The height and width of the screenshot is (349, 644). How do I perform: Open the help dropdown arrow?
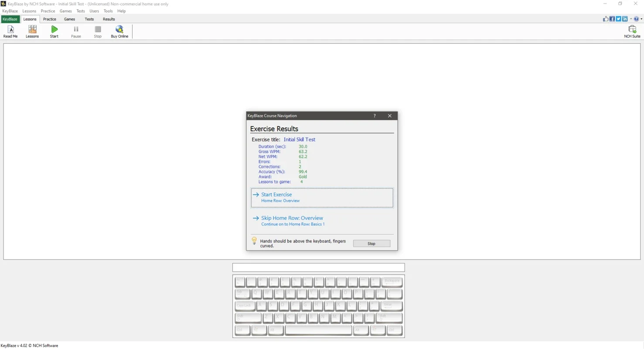(641, 19)
